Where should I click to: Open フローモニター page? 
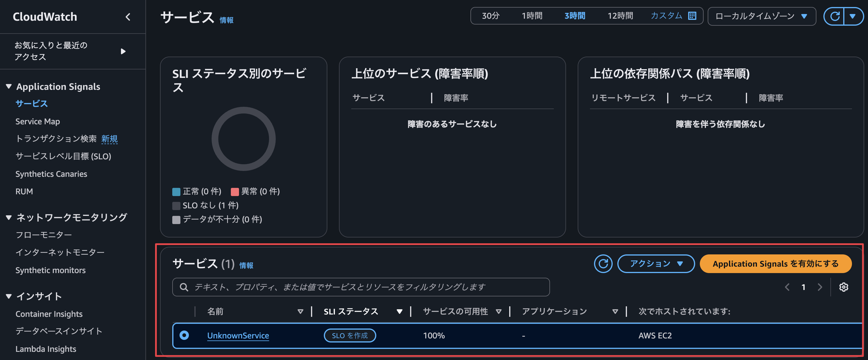[x=43, y=235]
